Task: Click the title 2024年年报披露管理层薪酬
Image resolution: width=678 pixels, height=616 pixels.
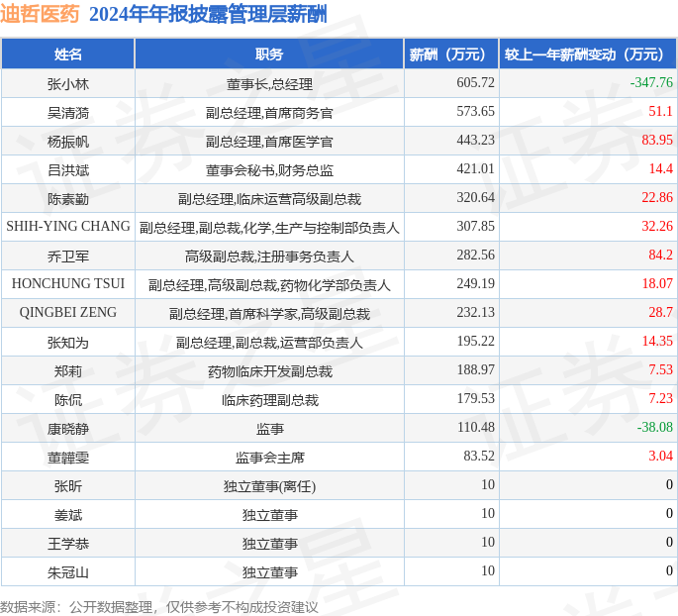Action: coord(208,14)
